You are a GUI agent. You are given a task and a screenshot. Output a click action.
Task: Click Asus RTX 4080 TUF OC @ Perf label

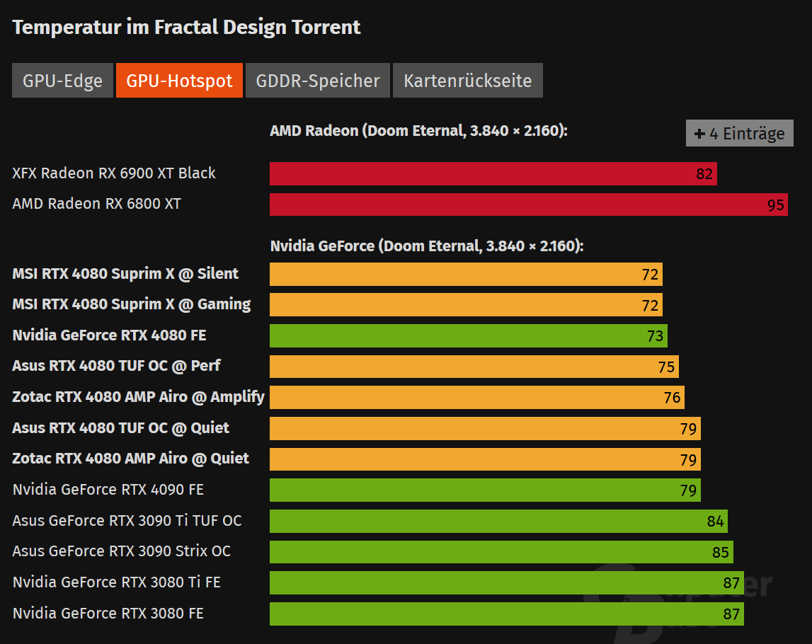click(x=117, y=365)
